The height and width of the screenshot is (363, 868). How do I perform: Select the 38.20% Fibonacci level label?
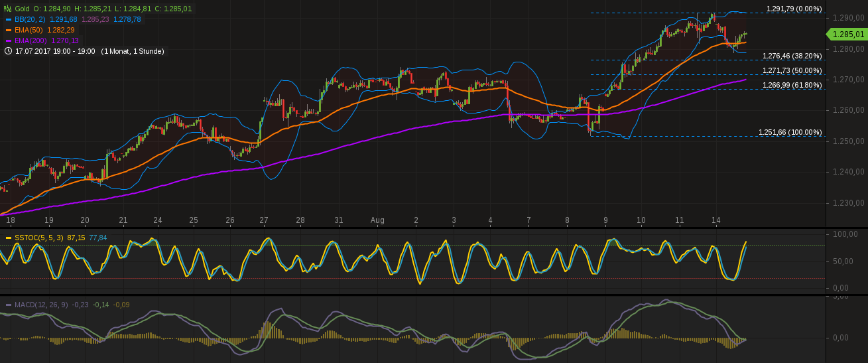792,56
